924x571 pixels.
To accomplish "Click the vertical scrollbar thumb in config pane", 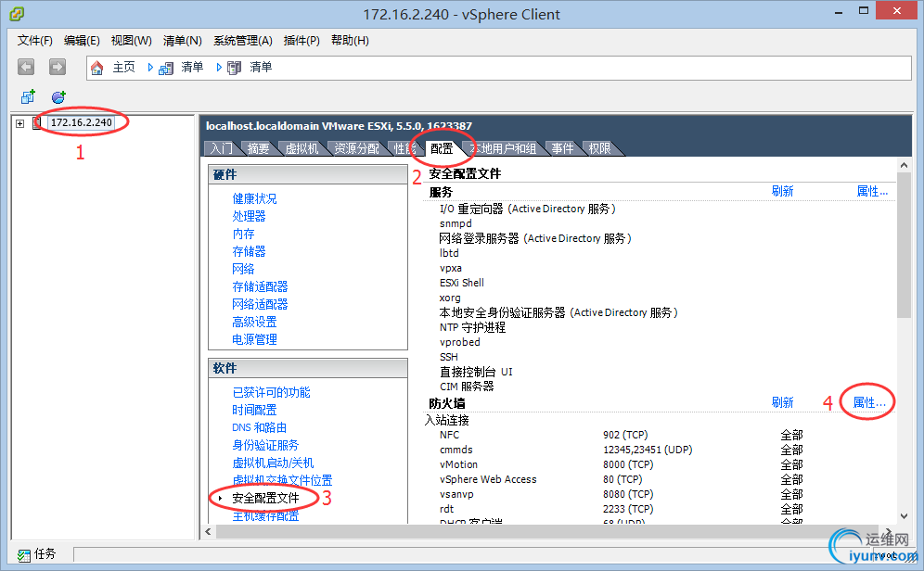I will click(x=904, y=245).
